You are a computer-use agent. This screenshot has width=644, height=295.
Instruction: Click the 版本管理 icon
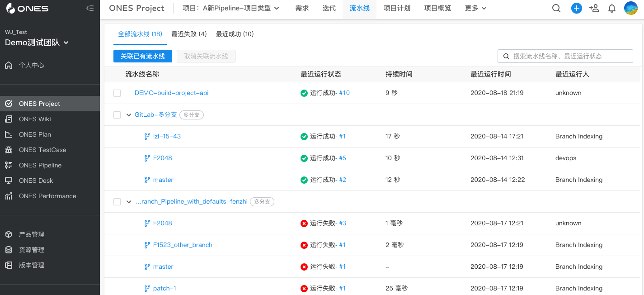[x=9, y=265]
